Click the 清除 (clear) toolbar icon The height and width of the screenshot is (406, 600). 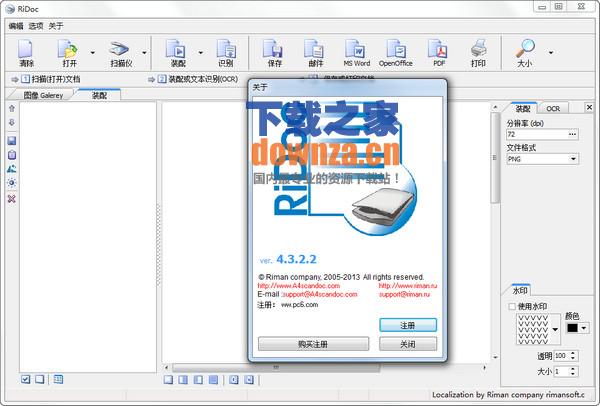[26, 53]
